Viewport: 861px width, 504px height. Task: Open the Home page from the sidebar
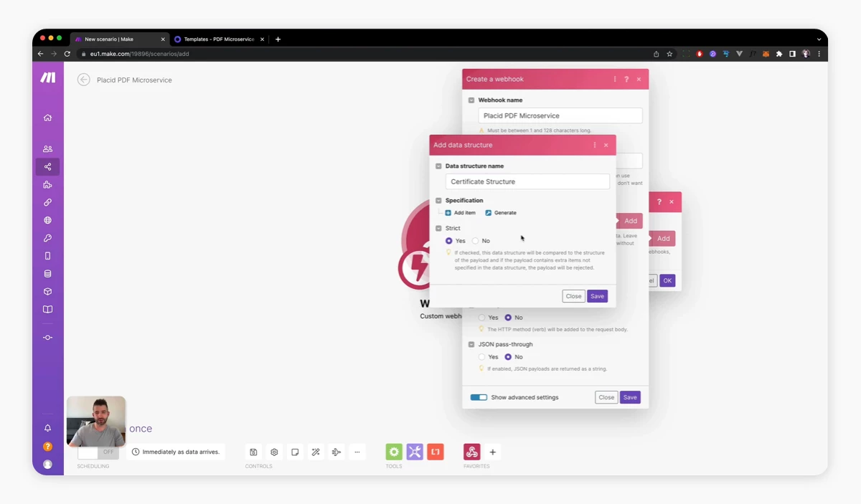point(47,118)
